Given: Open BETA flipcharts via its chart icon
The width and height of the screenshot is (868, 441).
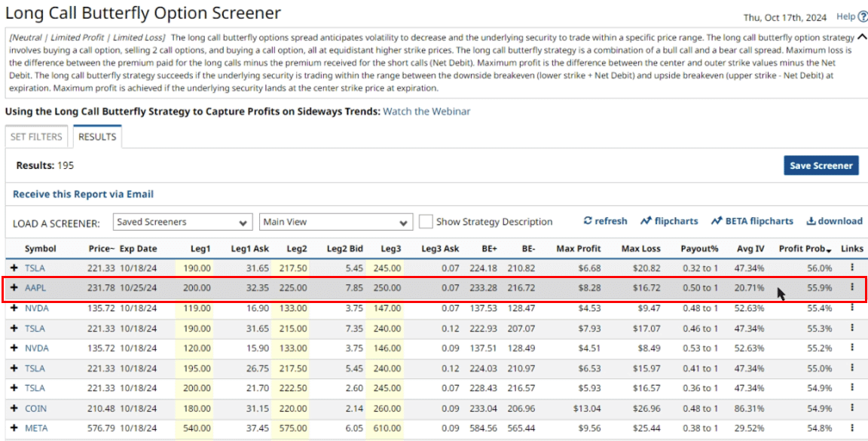Looking at the screenshot, I should (717, 221).
